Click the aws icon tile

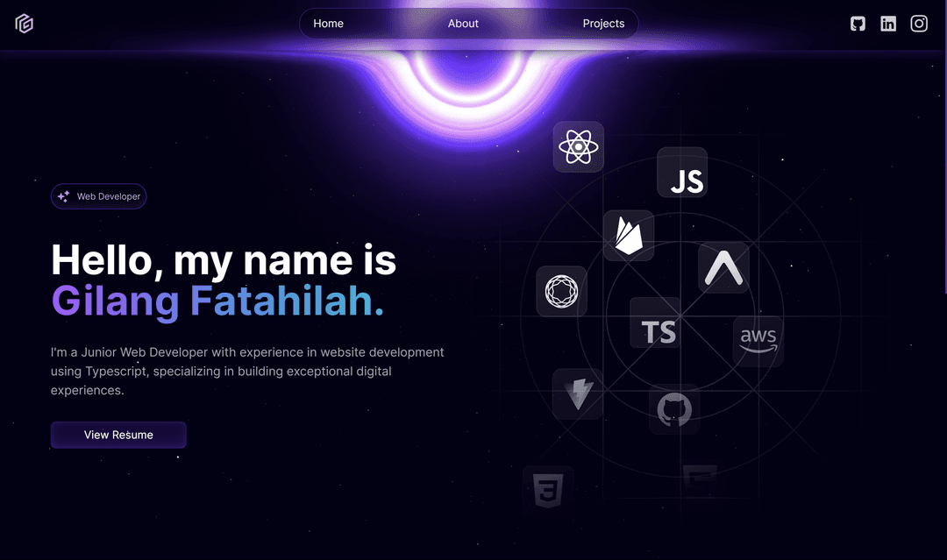(x=758, y=341)
